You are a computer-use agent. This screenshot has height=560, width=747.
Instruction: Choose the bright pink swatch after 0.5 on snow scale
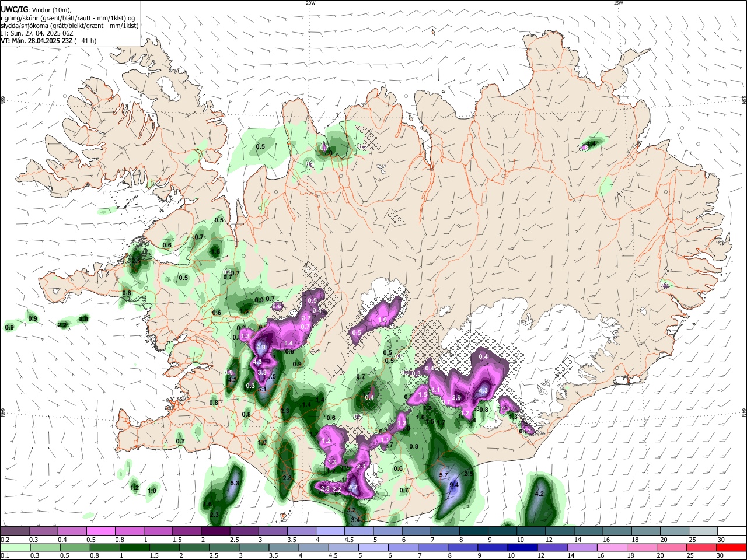tap(100, 531)
